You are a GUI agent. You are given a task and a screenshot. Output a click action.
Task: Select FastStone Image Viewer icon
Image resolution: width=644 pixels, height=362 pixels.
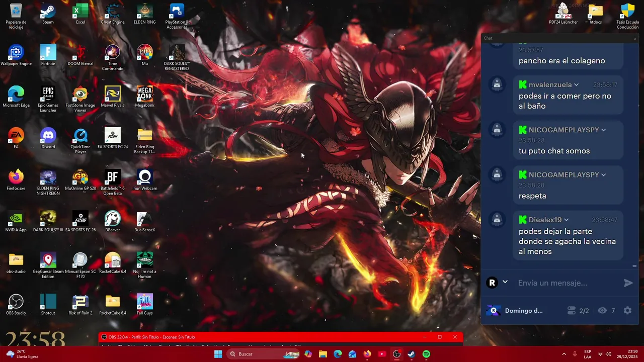(80, 99)
